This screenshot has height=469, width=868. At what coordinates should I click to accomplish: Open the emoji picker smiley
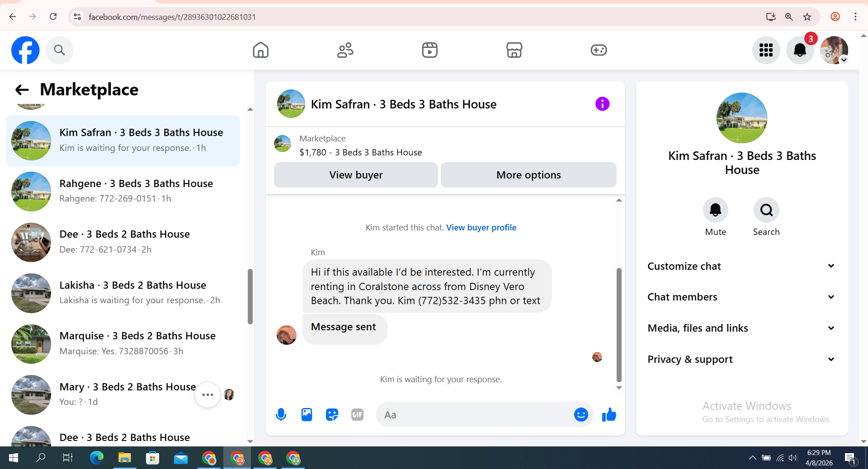coord(581,414)
